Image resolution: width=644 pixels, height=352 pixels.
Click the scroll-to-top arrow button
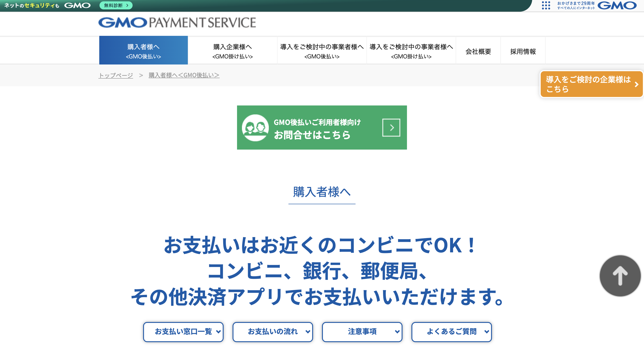coord(620,276)
